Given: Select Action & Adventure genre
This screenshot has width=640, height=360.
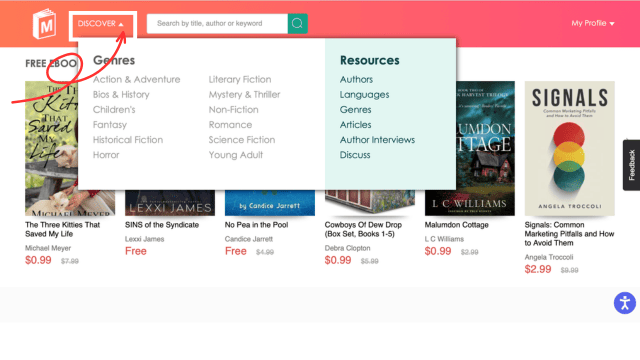Looking at the screenshot, I should click(x=136, y=79).
